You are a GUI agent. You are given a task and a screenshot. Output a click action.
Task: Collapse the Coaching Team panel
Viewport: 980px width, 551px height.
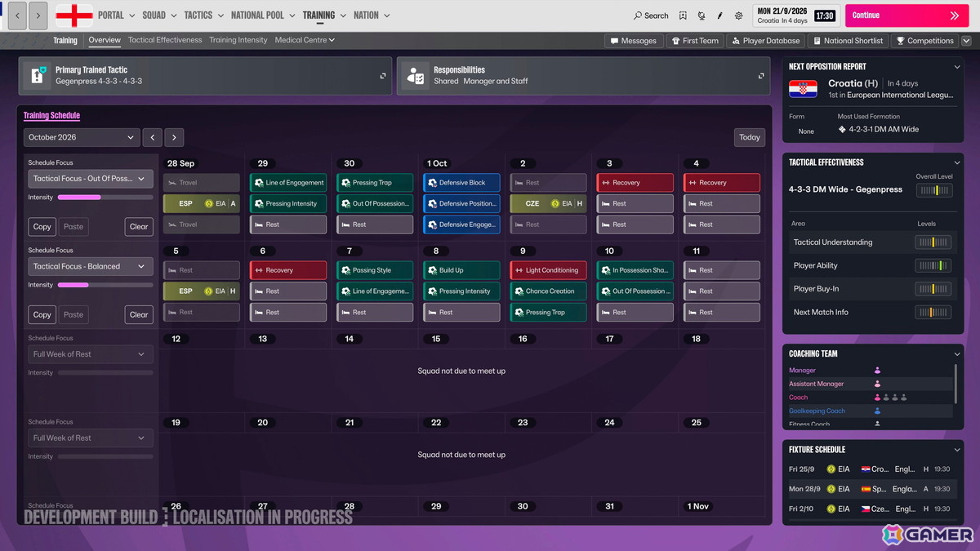pos(956,354)
